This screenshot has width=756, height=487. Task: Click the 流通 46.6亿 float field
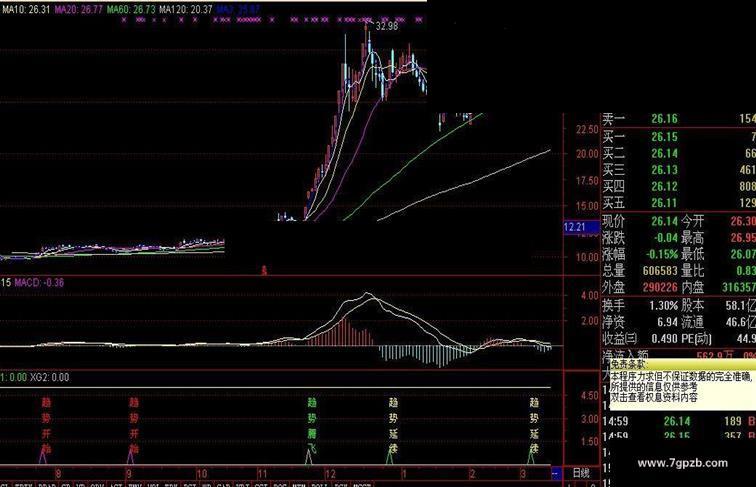pos(718,322)
